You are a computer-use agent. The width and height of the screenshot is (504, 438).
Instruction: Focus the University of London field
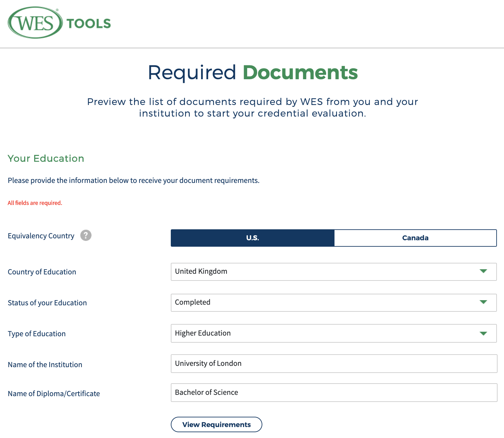[x=334, y=364]
